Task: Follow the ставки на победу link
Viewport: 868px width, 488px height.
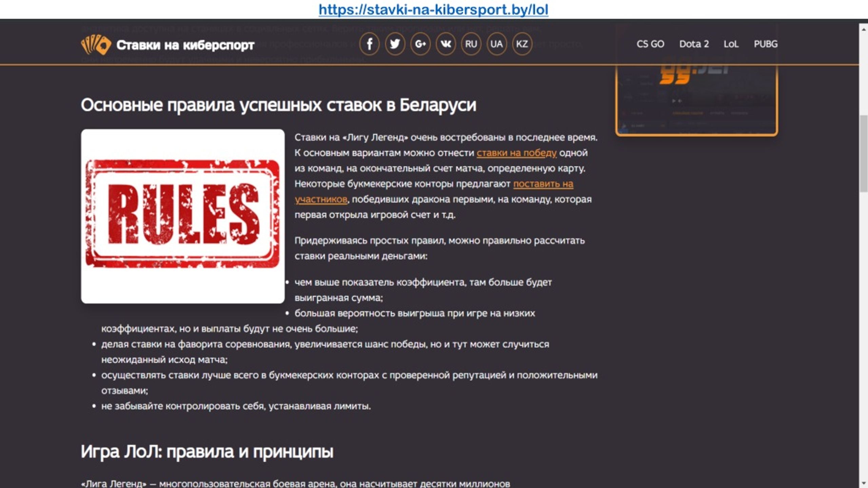Action: point(516,153)
